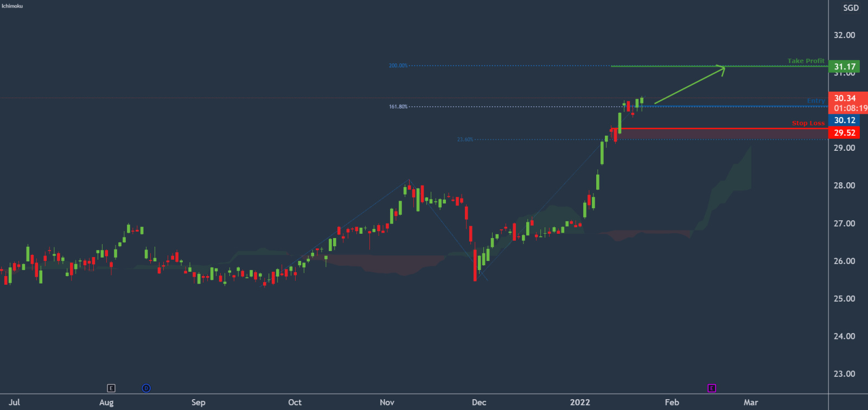Select the 29.52 stop loss price label
Image resolution: width=868 pixels, height=410 pixels.
click(844, 133)
